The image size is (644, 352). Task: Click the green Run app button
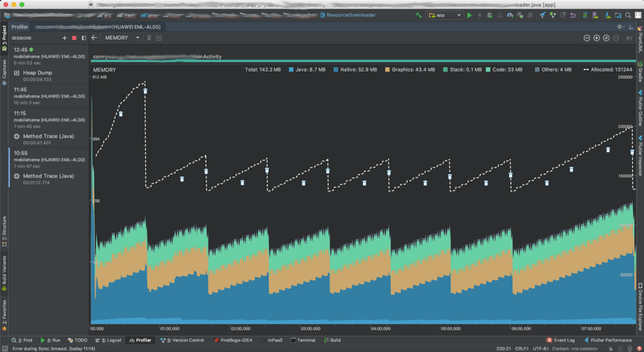[x=470, y=15]
